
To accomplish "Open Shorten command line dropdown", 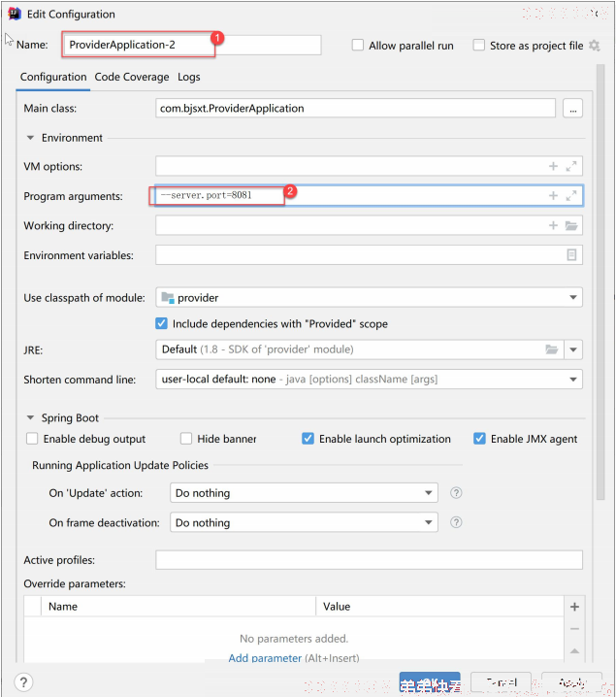I will (x=369, y=380).
